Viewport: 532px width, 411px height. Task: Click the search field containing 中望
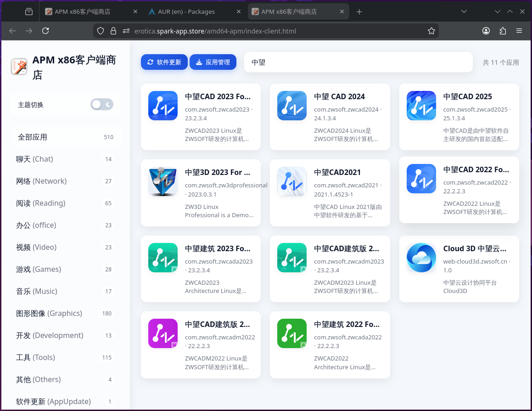point(358,62)
